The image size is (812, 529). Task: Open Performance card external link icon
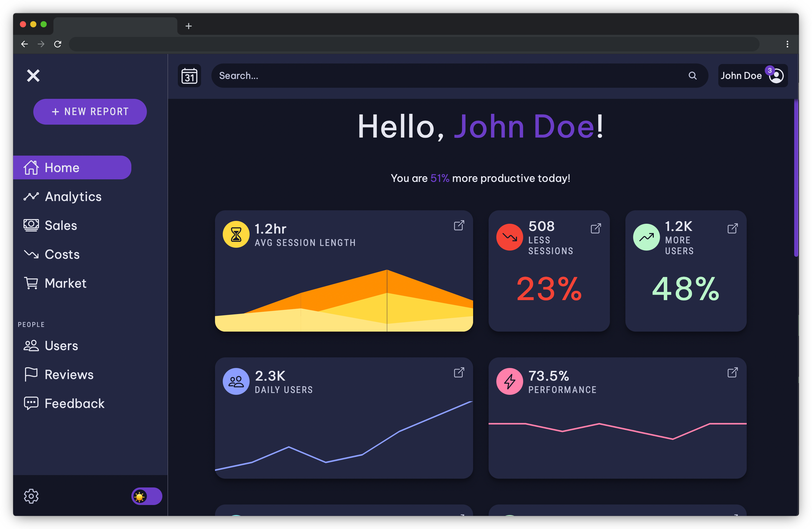click(x=733, y=372)
